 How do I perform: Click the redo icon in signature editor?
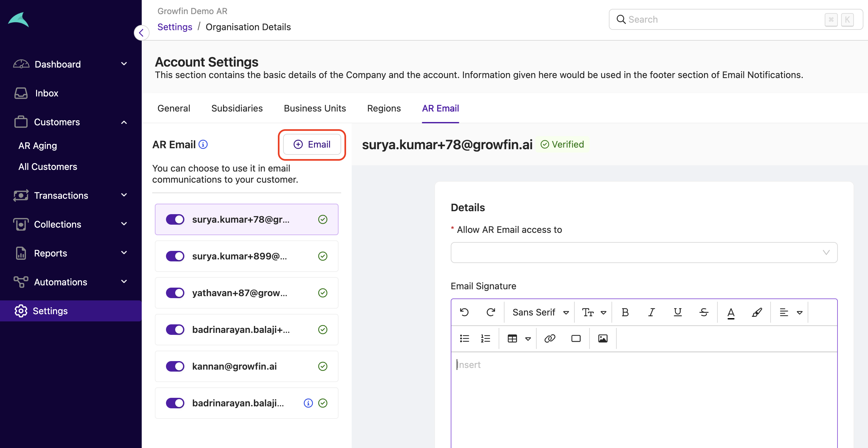click(491, 312)
